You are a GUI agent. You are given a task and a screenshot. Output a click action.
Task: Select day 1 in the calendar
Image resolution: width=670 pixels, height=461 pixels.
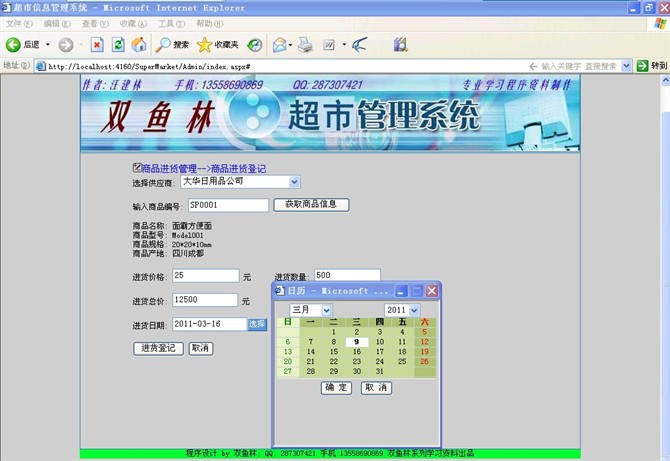(334, 332)
